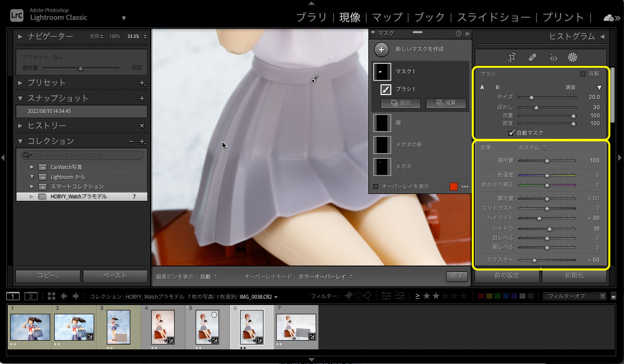Select brush B
Viewport: 624px width, 364px height.
(498, 88)
